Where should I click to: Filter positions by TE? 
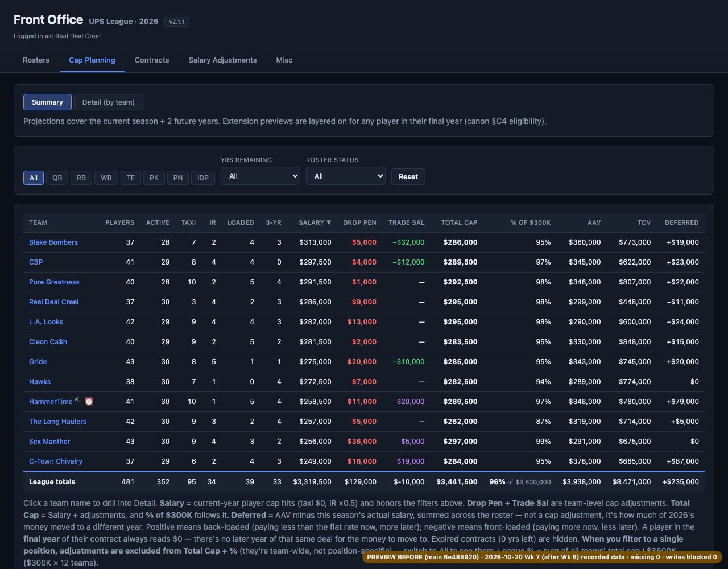coord(131,178)
